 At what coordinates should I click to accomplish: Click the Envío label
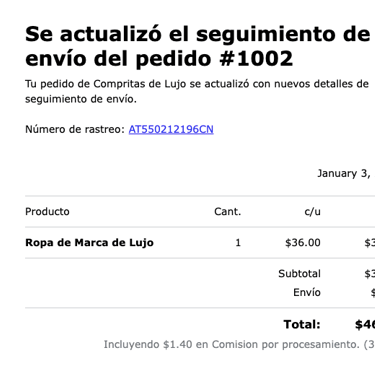point(307,292)
